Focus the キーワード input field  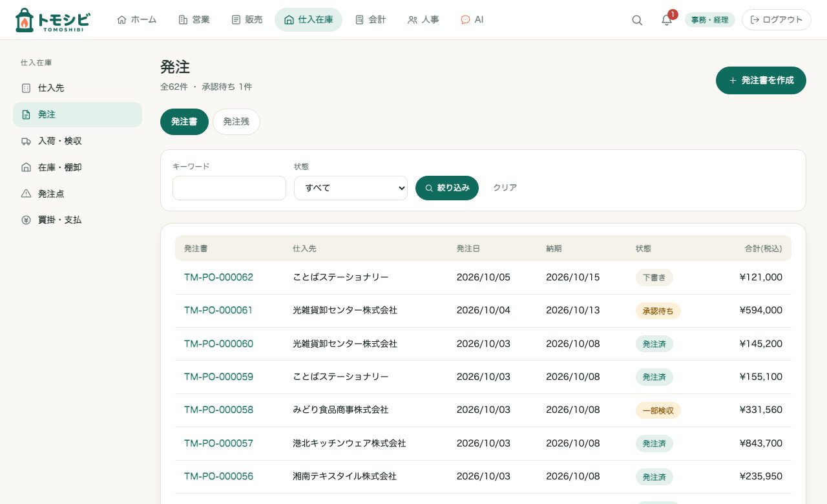click(x=229, y=188)
